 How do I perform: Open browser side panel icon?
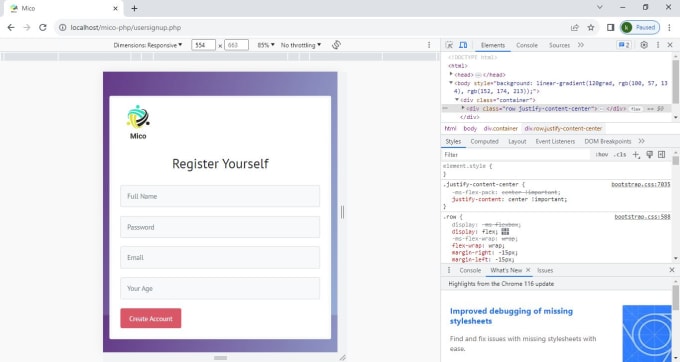click(610, 27)
